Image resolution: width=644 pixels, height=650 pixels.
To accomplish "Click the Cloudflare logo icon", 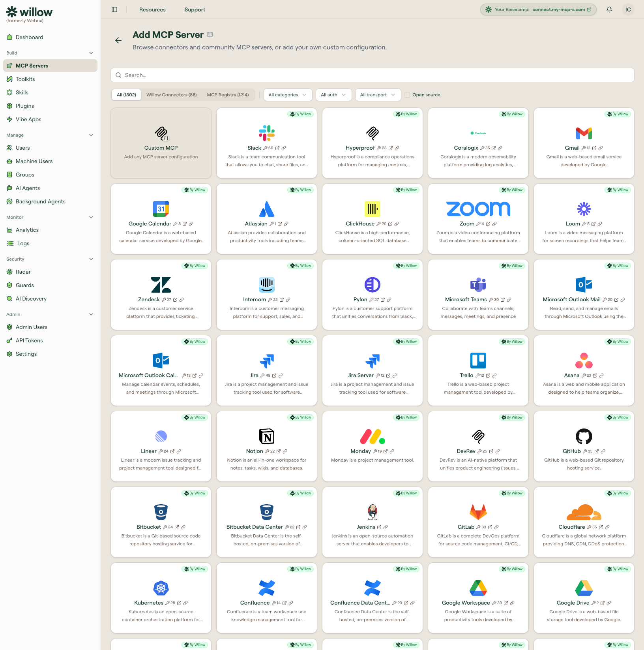I will (584, 512).
